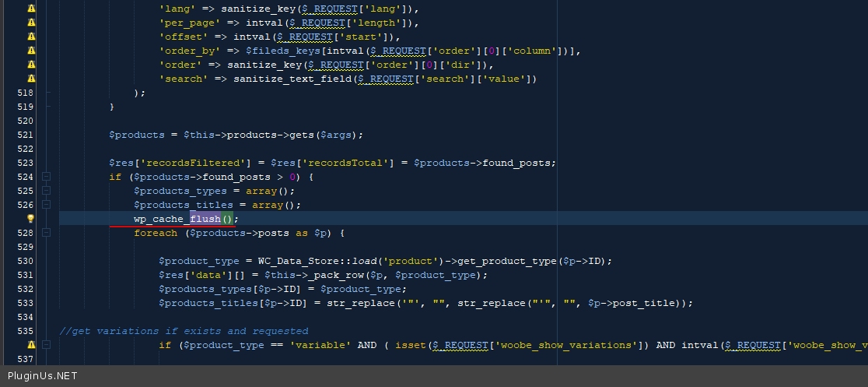The height and width of the screenshot is (387, 868).
Task: Open the lightbulb hint next to wp_cache_flush
Action: pyautogui.click(x=31, y=220)
